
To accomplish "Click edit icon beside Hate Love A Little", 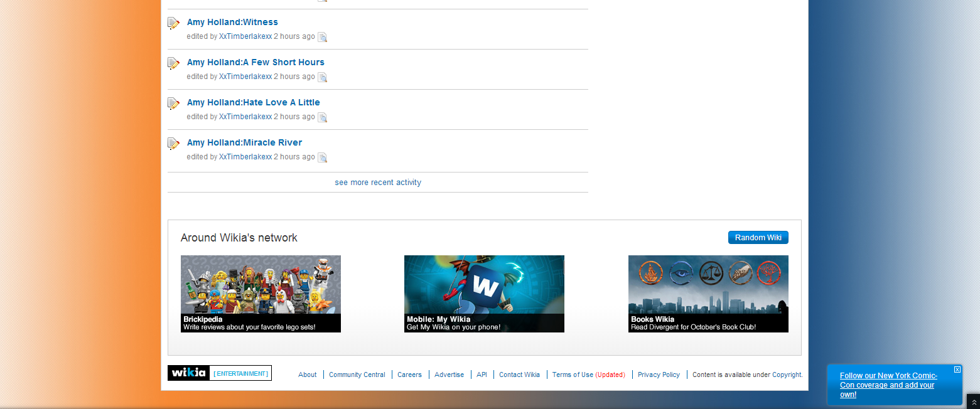I will 173,104.
